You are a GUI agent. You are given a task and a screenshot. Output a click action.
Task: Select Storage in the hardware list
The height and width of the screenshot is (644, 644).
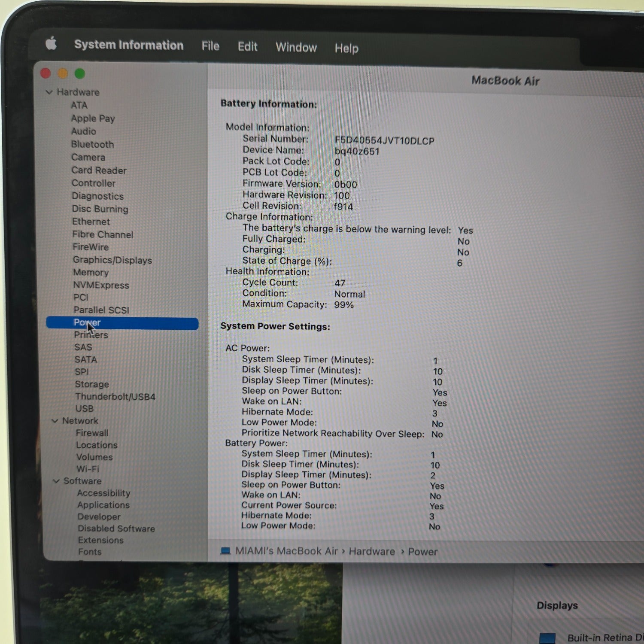[x=92, y=384]
